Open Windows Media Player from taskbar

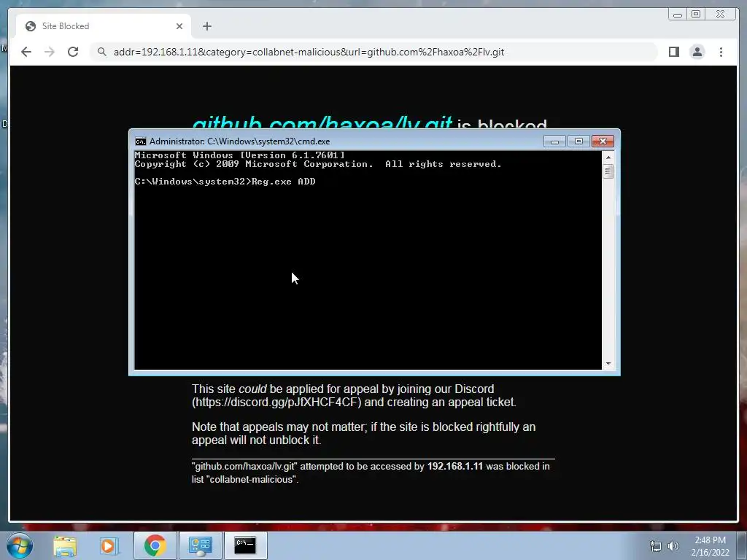click(108, 545)
